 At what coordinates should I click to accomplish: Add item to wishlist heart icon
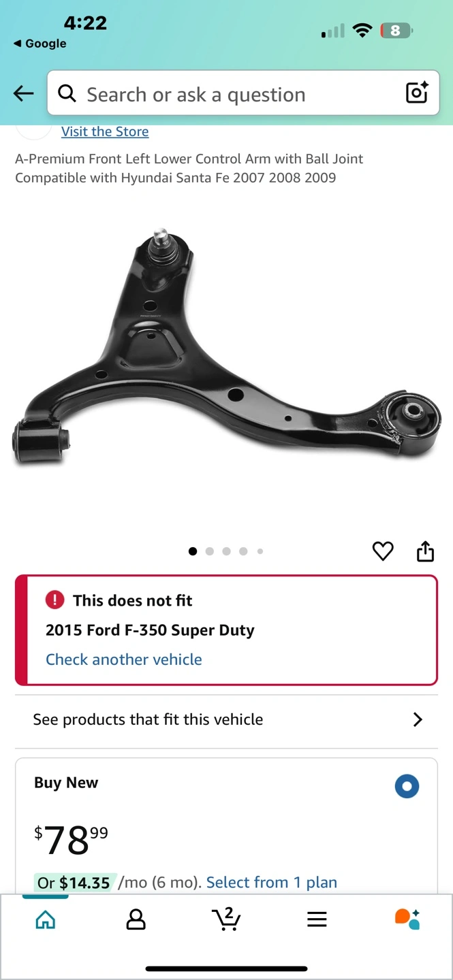[383, 551]
